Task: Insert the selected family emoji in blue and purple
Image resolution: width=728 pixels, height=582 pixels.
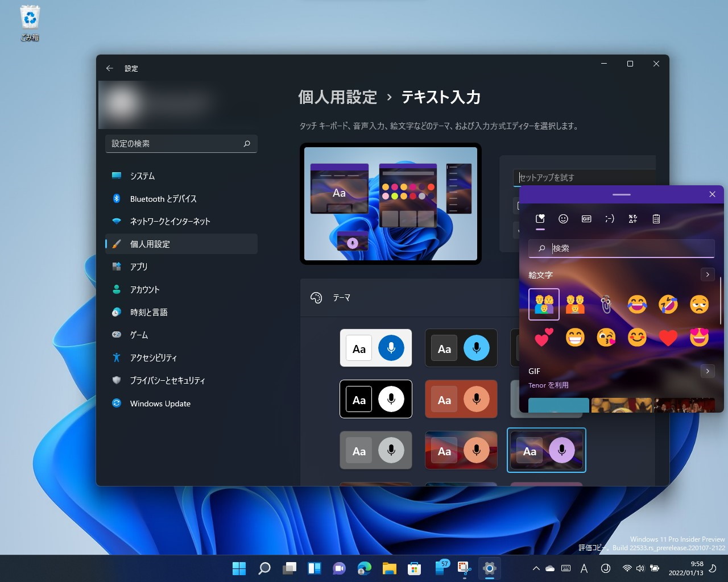Action: tap(544, 304)
